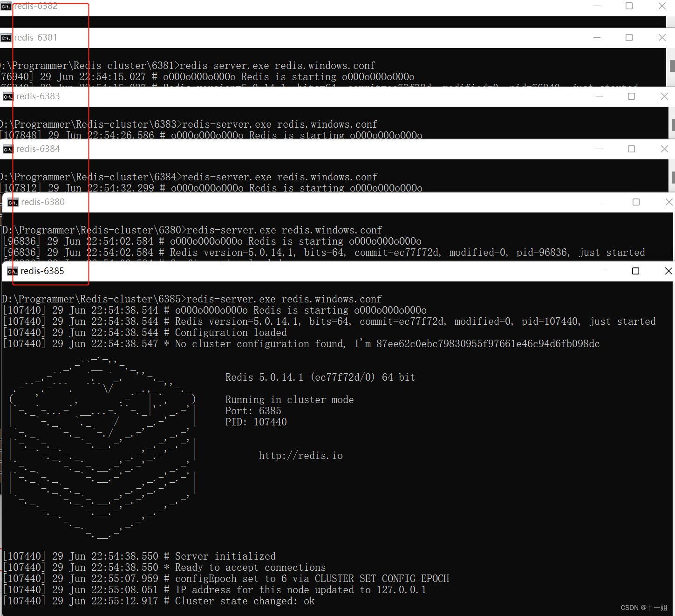
Task: Click the 'Port: 6385' line
Action: [x=253, y=411]
